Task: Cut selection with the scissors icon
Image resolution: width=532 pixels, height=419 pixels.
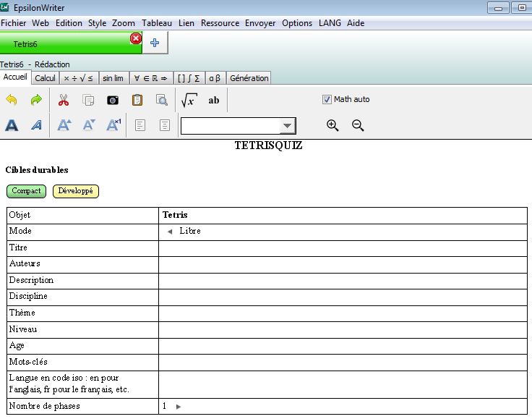Action: [64, 100]
